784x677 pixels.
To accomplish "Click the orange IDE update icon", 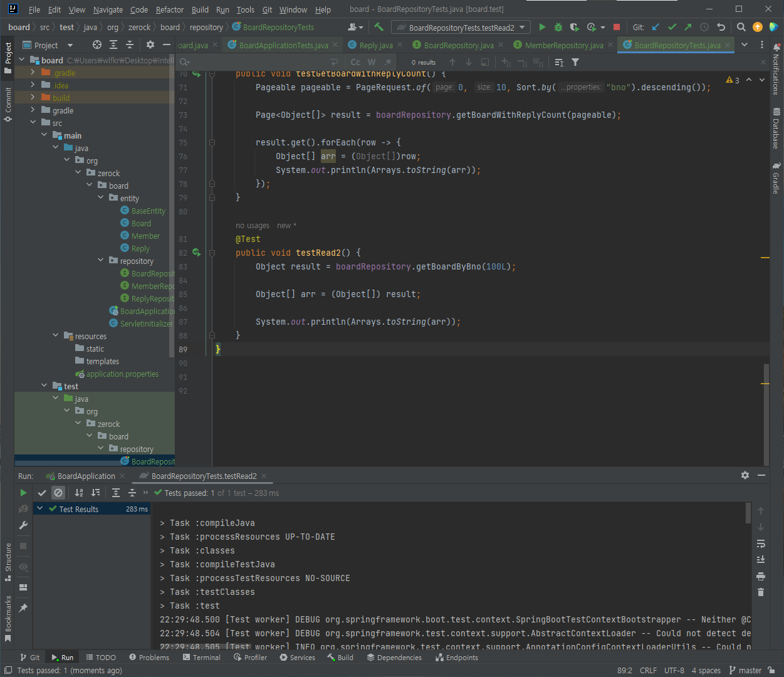I will (758, 27).
